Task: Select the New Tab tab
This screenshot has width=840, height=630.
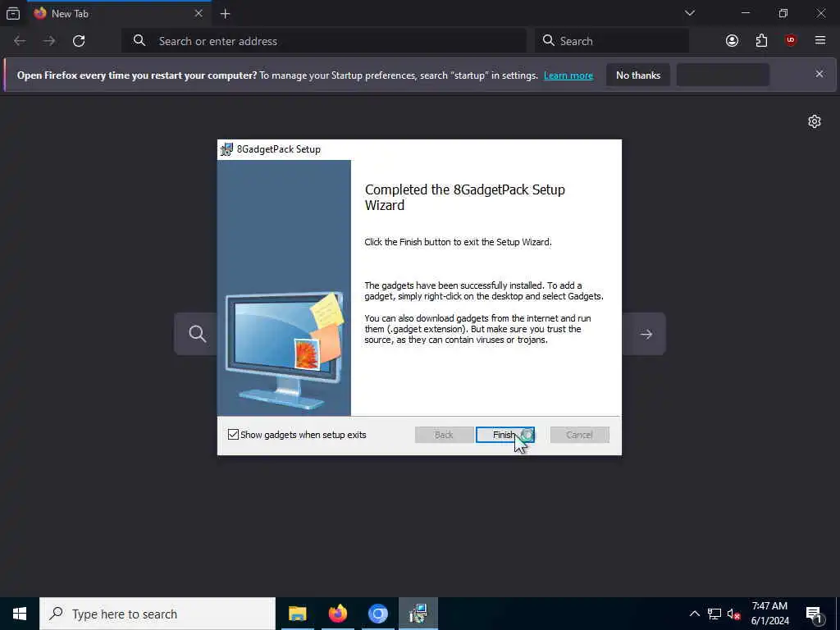Action: click(x=119, y=13)
